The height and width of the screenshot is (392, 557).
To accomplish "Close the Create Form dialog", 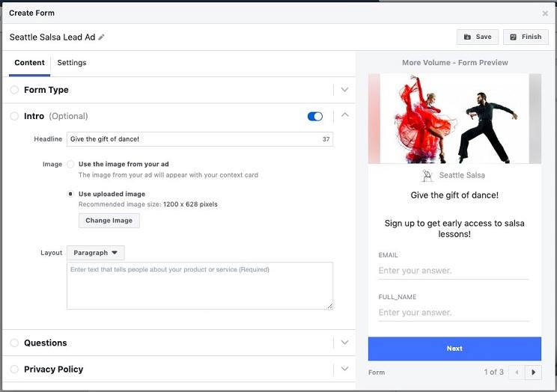I will coord(545,13).
